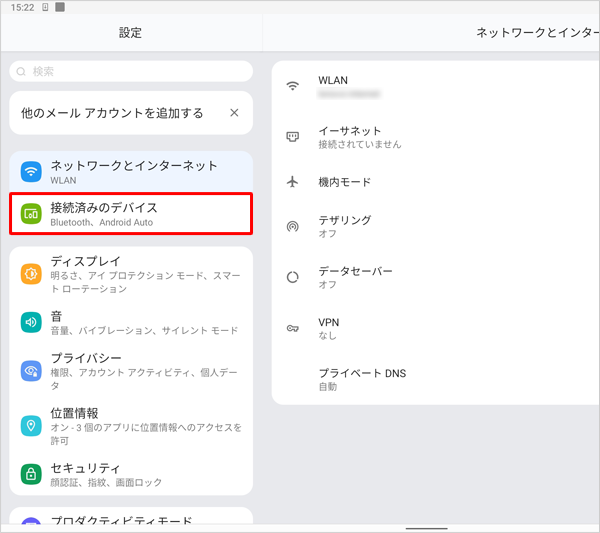
Task: Select ネットワークとインターネット category
Action: [131, 172]
